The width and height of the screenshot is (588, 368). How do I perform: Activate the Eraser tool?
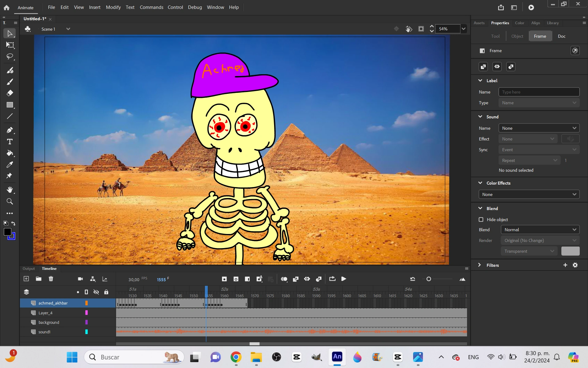[10, 93]
